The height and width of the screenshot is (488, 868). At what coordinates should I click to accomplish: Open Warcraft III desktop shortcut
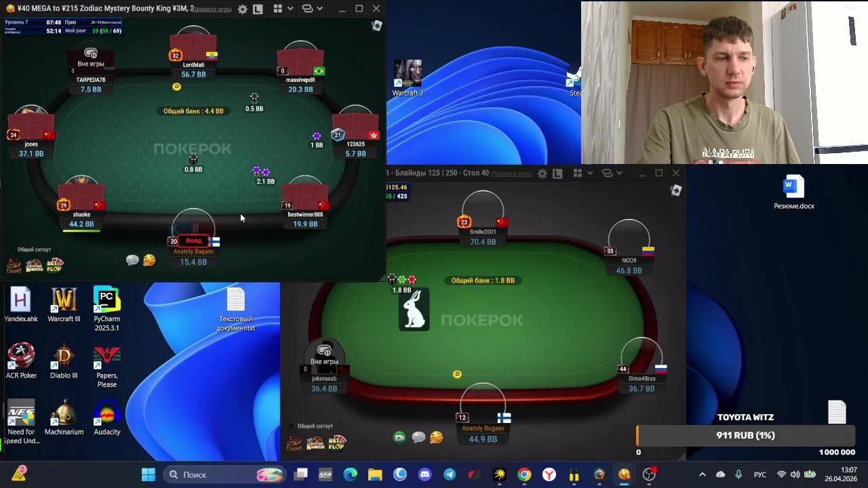click(64, 305)
